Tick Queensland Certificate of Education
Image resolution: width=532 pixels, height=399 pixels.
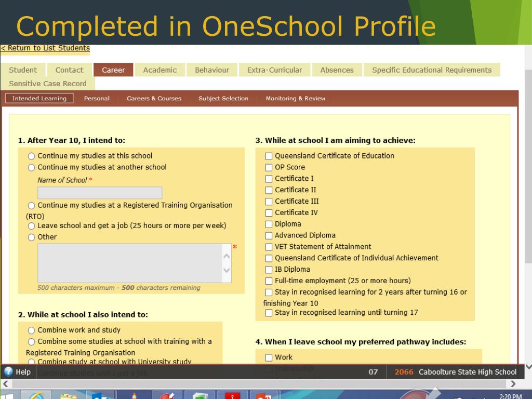pos(269,156)
